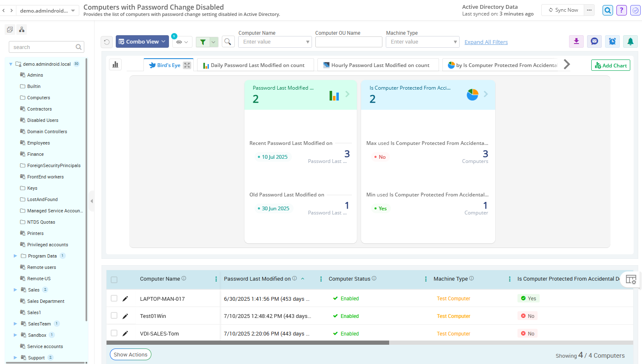Open the green alert bell icon
The image size is (642, 364).
tap(630, 41)
